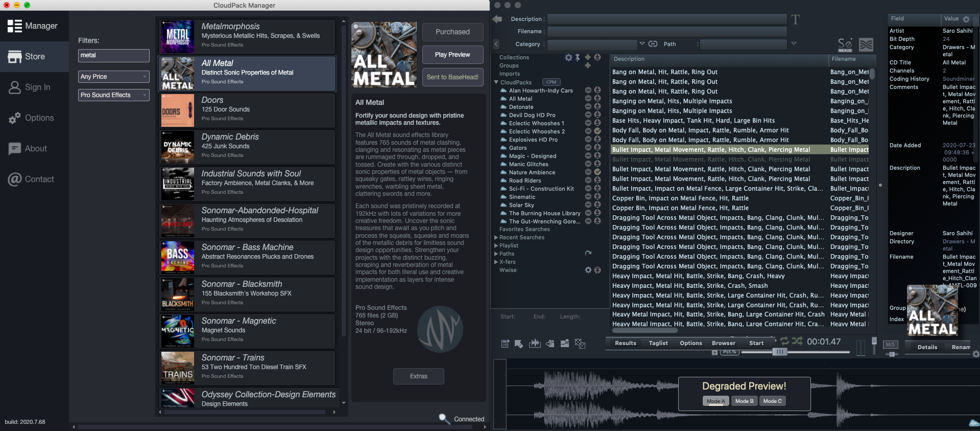Click the Wwise upload arrow icon

tap(597, 270)
